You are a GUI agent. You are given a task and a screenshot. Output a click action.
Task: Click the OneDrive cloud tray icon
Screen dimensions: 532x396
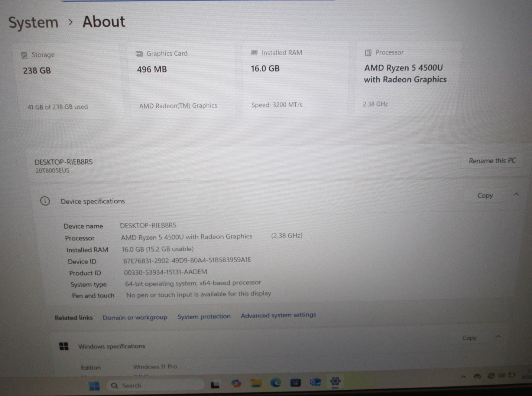(x=477, y=376)
